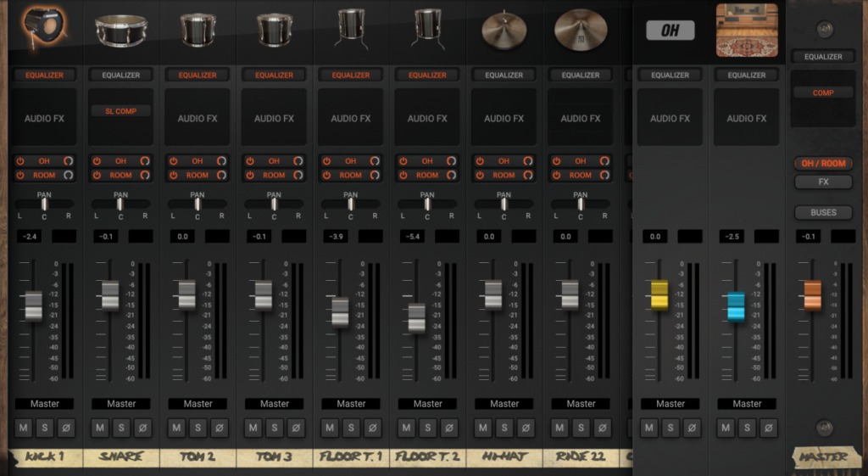The height and width of the screenshot is (476, 868).
Task: Click the yellow OH channel volume fader
Action: [x=659, y=294]
